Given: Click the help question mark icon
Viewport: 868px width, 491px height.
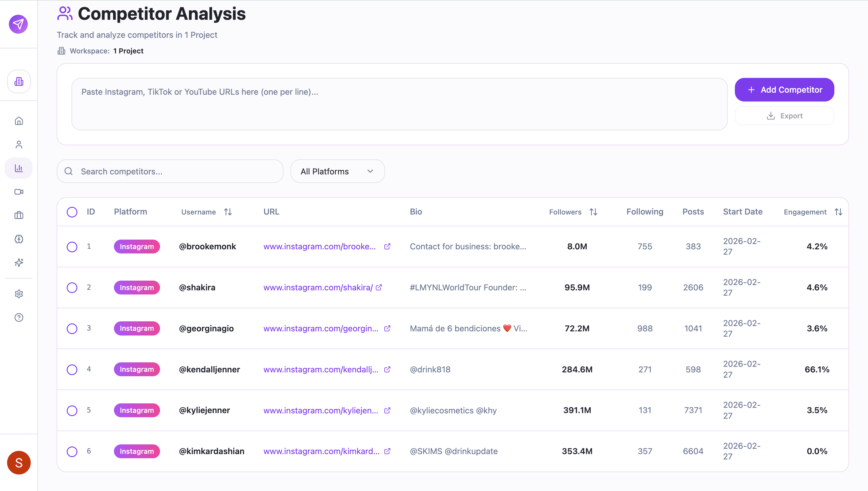Looking at the screenshot, I should pyautogui.click(x=19, y=317).
